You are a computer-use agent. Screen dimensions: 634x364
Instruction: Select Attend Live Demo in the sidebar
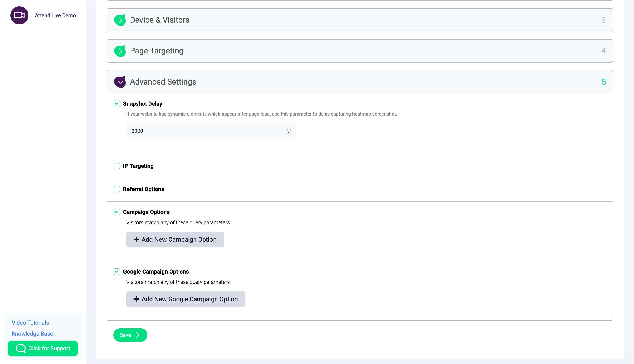click(x=55, y=15)
